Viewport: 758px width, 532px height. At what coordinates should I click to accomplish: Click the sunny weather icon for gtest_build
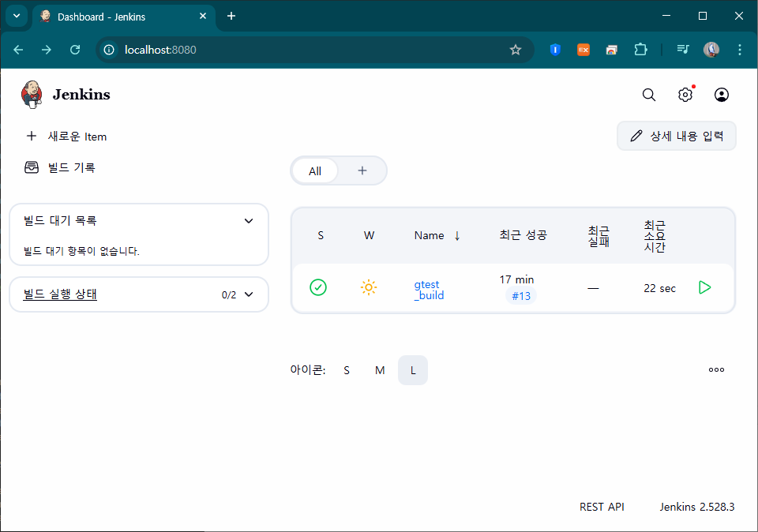pos(369,287)
